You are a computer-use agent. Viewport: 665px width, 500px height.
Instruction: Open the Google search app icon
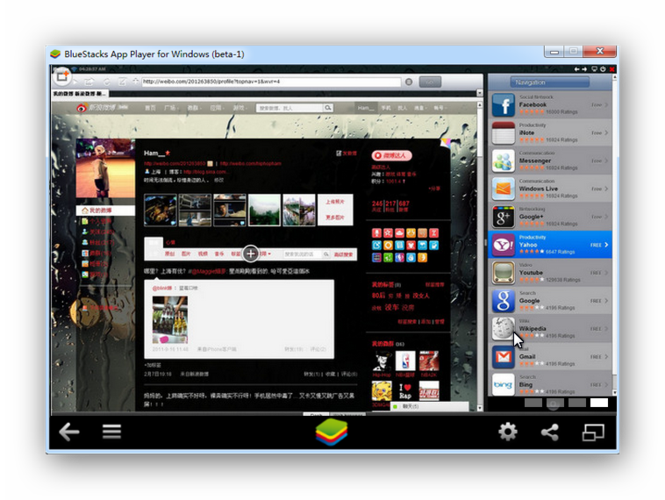pyautogui.click(x=503, y=301)
